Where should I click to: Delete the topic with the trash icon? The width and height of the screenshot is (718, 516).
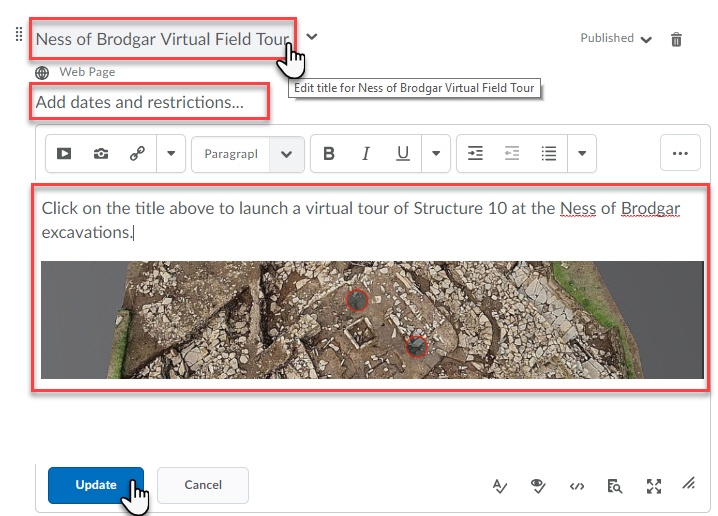click(676, 39)
